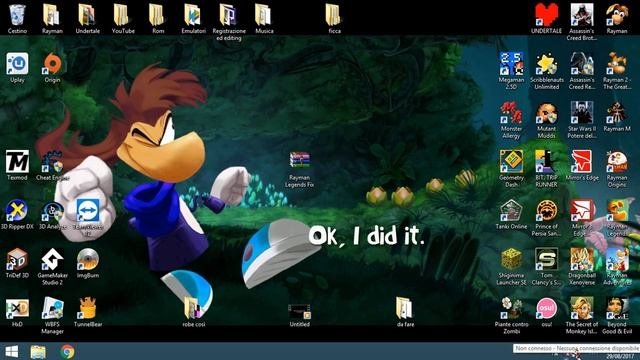Open the Windows Start menu
640x360 pixels.
pyautogui.click(x=12, y=351)
